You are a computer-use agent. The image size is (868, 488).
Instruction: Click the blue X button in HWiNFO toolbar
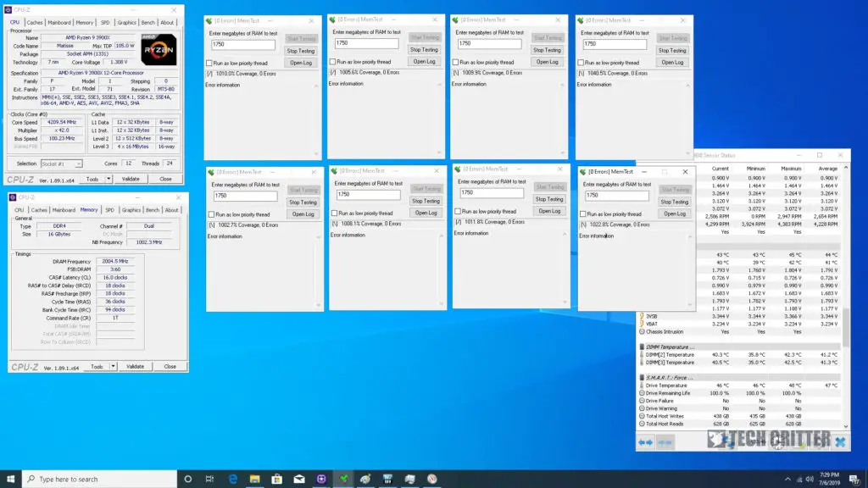(840, 441)
